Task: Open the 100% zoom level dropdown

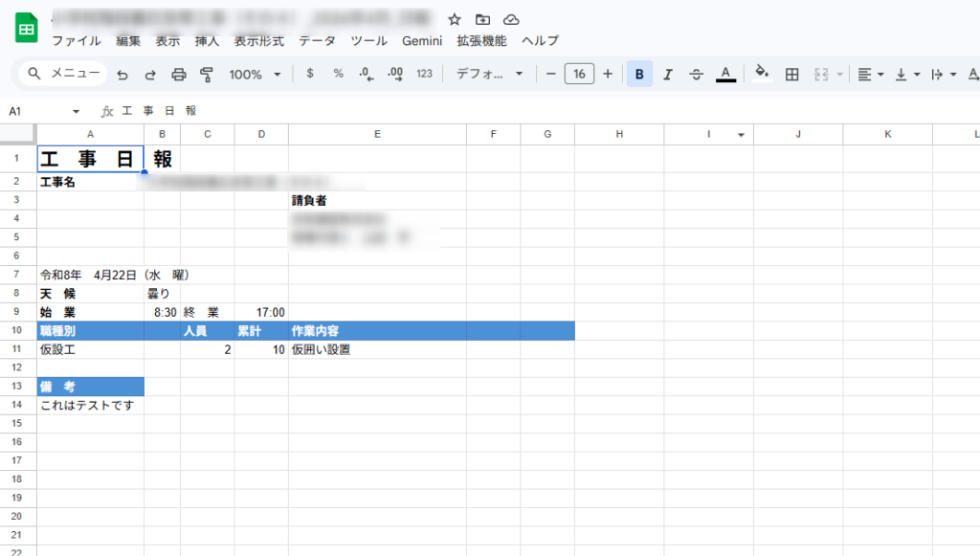Action: pos(255,74)
